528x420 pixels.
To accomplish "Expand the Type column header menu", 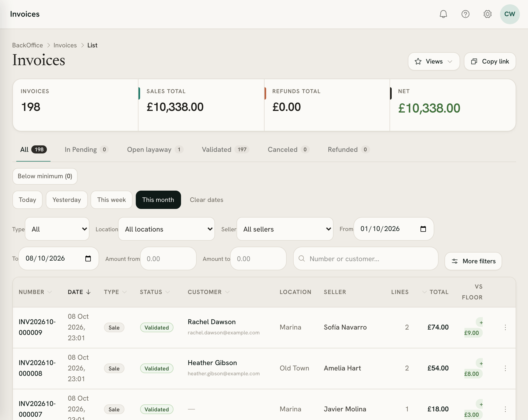I will [124, 292].
